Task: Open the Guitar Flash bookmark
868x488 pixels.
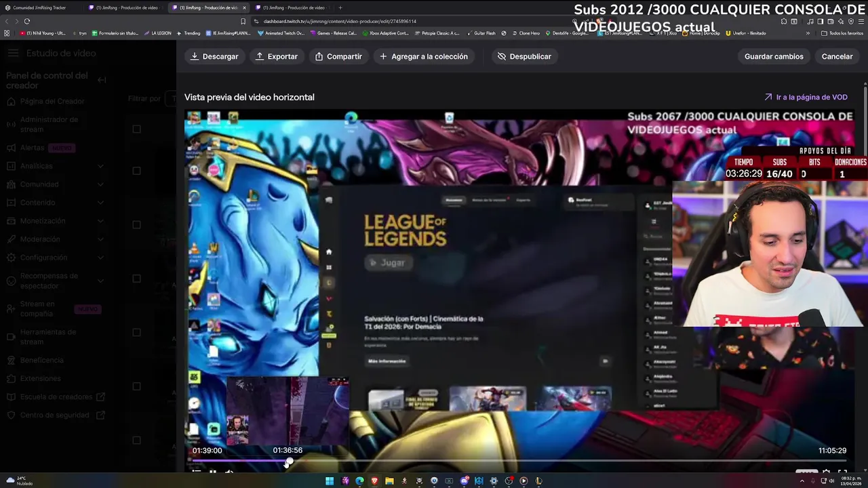Action: (481, 33)
